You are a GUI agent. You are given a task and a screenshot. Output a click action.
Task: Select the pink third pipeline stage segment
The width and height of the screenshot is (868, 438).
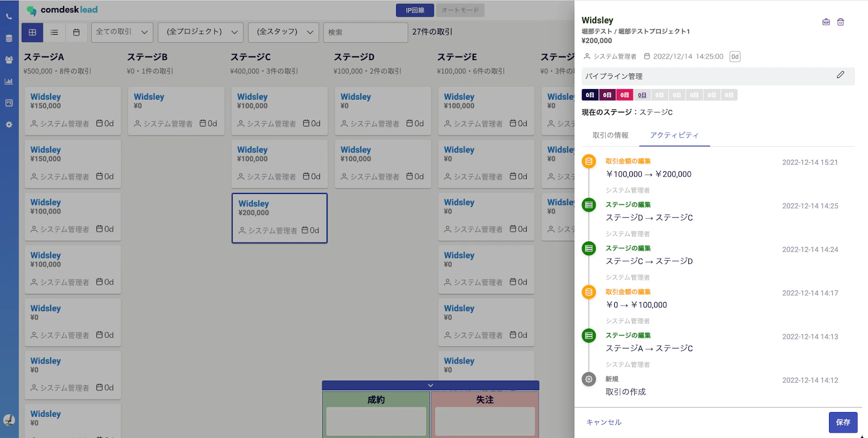(x=625, y=95)
